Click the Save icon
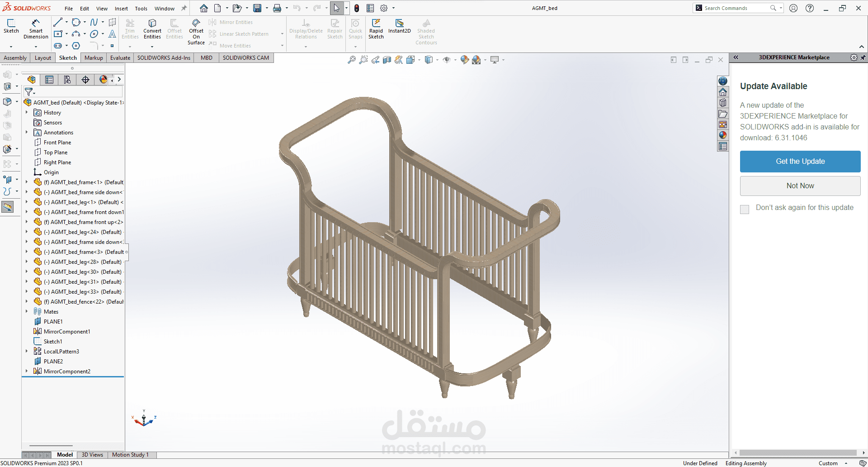This screenshot has width=868, height=467. point(257,8)
